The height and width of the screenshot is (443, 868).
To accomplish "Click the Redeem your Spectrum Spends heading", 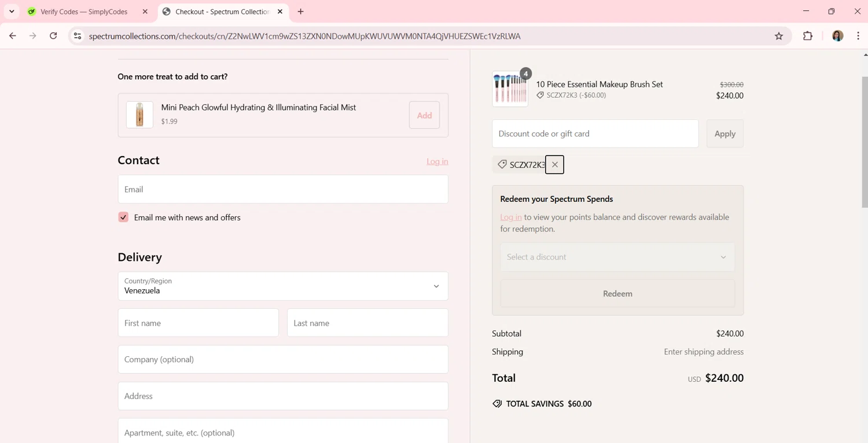I will 557,199.
